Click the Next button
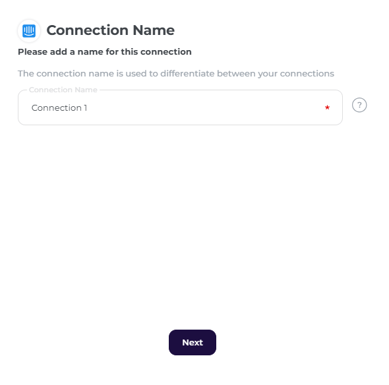 click(x=192, y=342)
